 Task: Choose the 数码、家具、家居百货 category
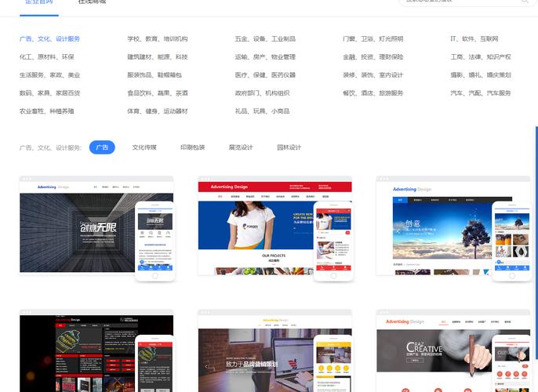tap(49, 93)
